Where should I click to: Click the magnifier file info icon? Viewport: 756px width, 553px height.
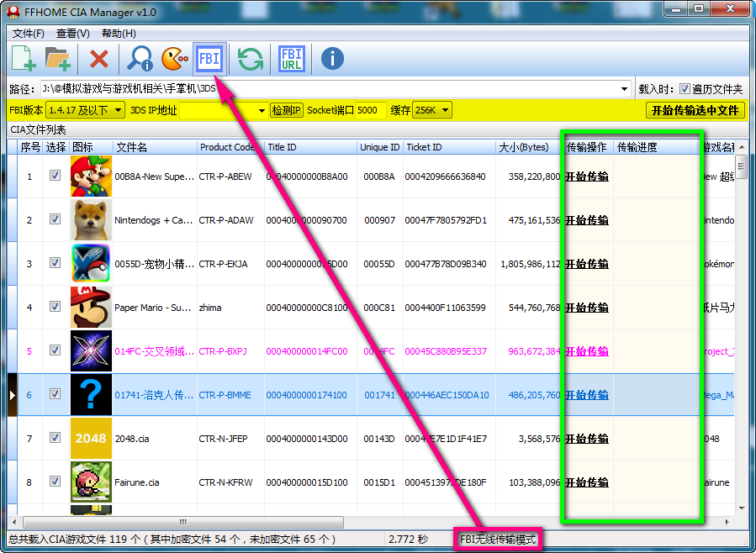[140, 59]
